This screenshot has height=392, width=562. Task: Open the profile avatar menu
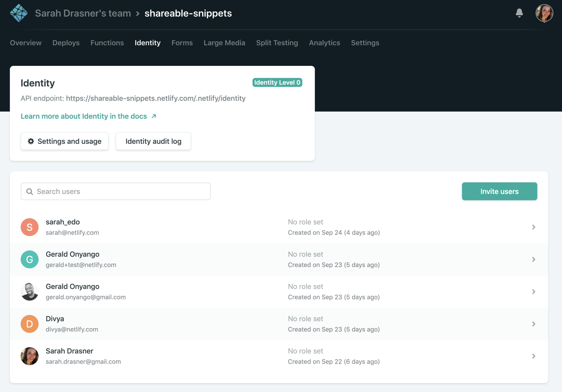pyautogui.click(x=544, y=13)
